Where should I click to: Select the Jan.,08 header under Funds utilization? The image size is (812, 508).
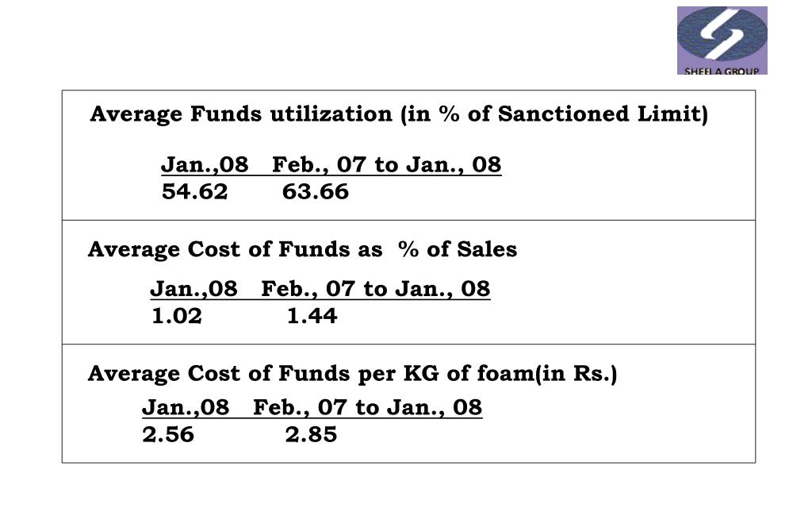pos(205,165)
